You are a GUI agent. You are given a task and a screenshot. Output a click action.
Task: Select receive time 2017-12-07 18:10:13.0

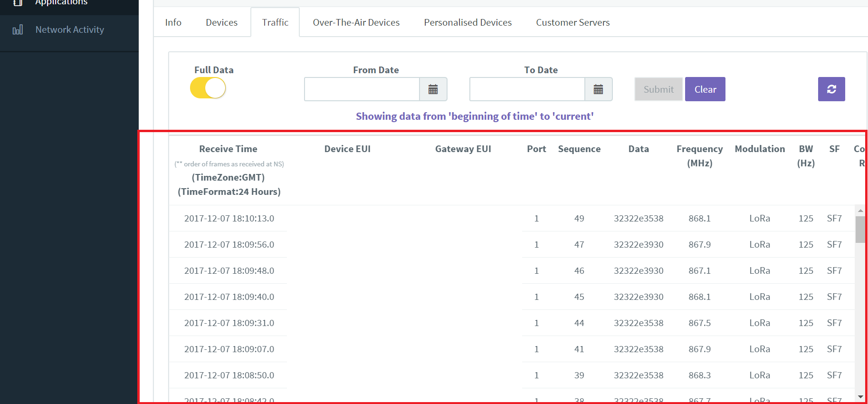click(x=229, y=219)
